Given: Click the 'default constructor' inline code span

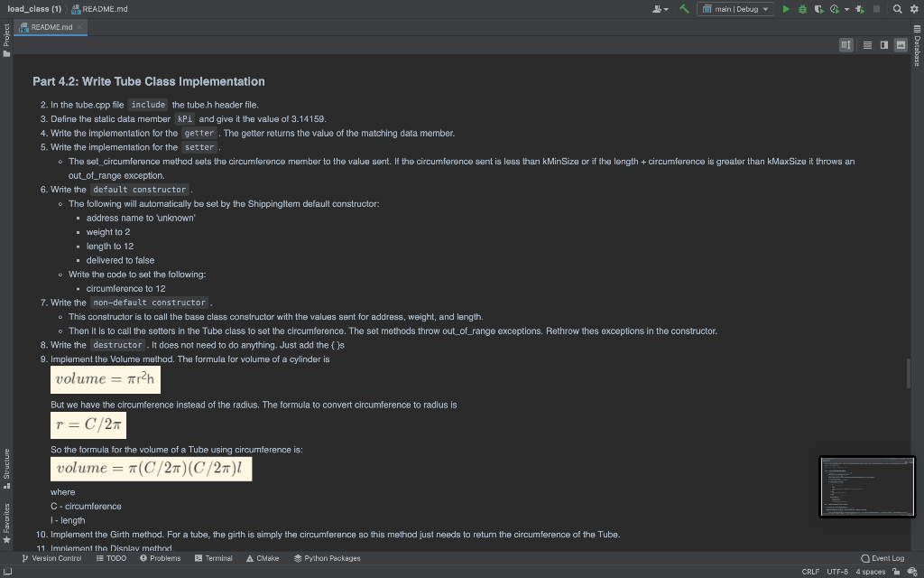Looking at the screenshot, I should [140, 190].
